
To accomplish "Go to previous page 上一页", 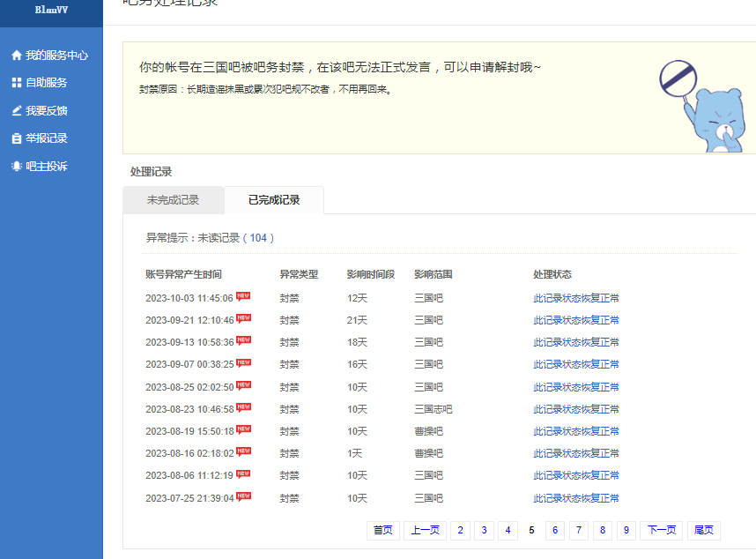I will pos(424,530).
